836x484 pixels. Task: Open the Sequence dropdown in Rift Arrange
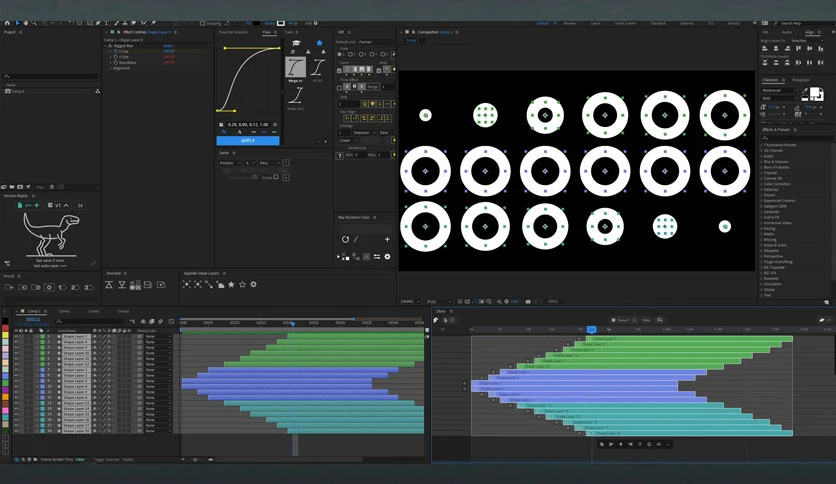tap(364, 132)
